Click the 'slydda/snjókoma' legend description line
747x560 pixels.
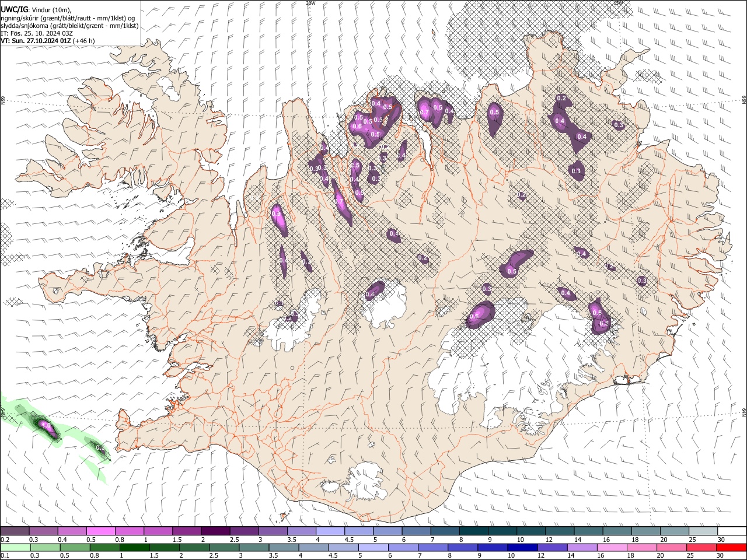69,26
